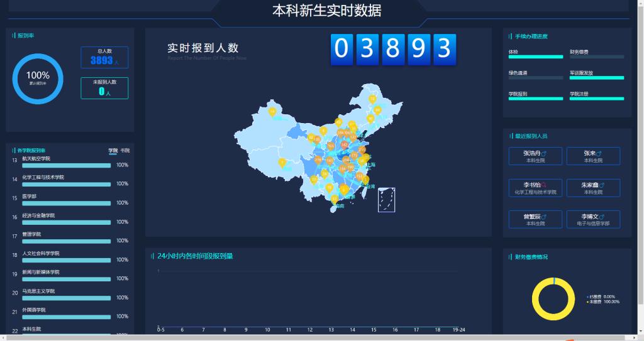Click the Hainan marker pin on the map
The height and width of the screenshot is (341, 644).
335,199
